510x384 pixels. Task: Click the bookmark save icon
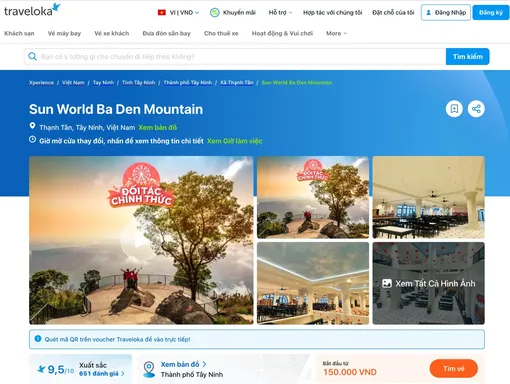click(454, 109)
